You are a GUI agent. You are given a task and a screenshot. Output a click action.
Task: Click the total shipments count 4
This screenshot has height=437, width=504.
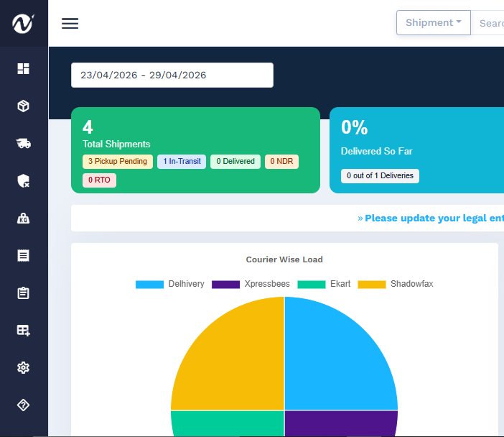pyautogui.click(x=88, y=127)
